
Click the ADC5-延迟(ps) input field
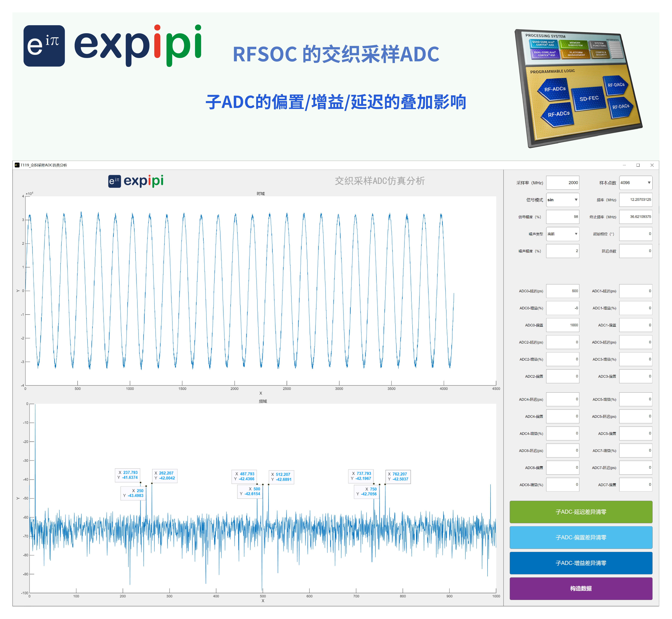[636, 416]
